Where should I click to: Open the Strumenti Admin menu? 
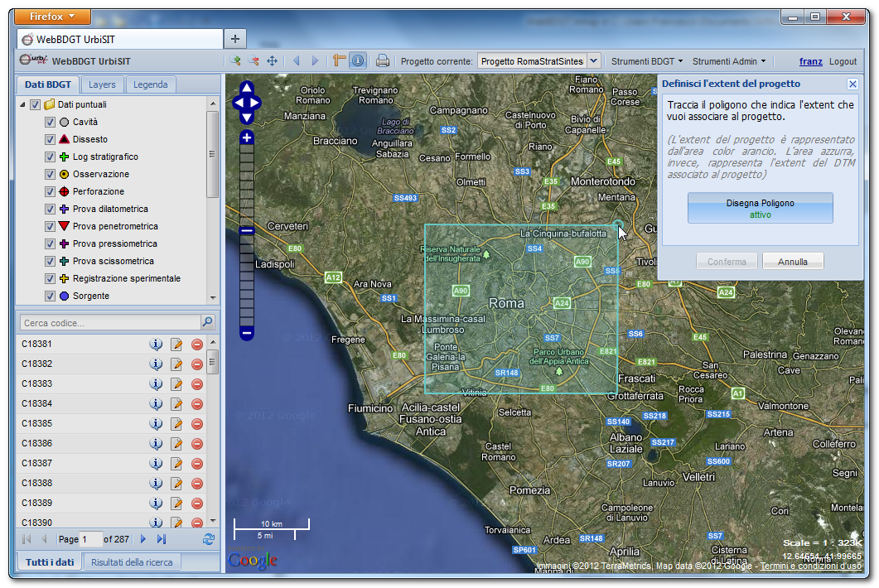pyautogui.click(x=729, y=61)
